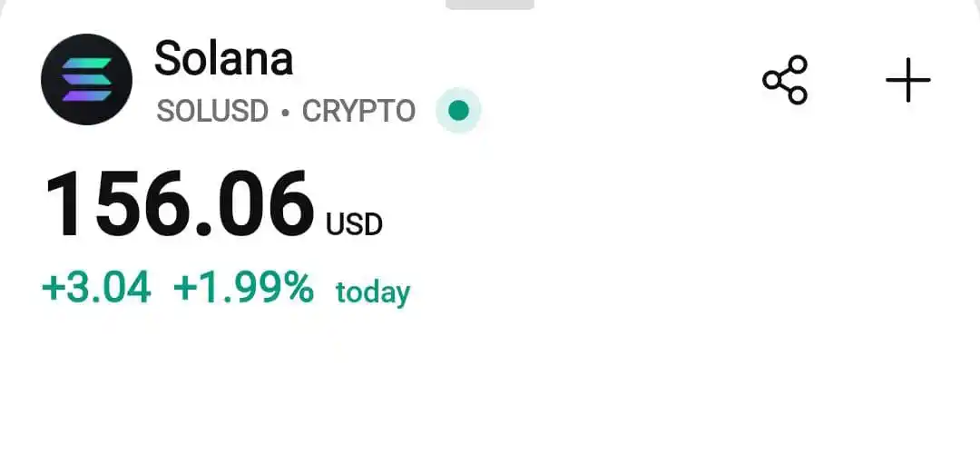Click the bullet separator after SOLUSD
980x465 pixels.
pyautogui.click(x=286, y=113)
